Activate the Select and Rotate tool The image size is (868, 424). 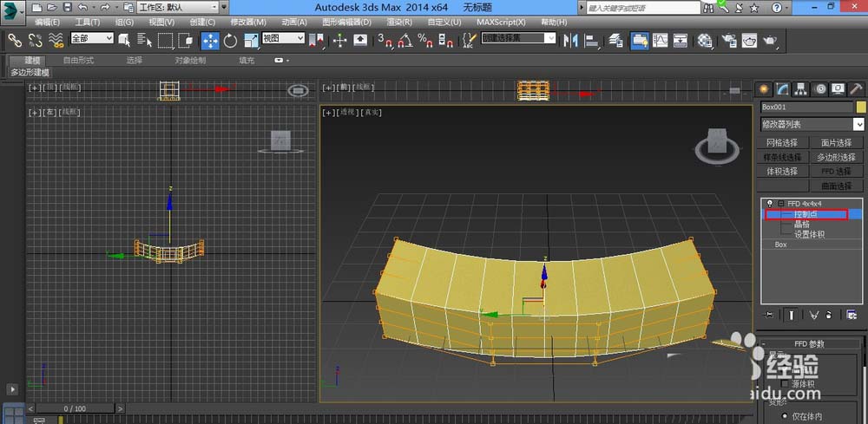point(230,40)
